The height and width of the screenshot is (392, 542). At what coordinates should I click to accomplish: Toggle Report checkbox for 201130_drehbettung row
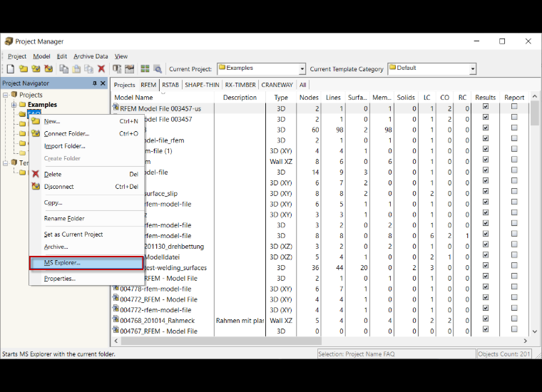tap(514, 244)
